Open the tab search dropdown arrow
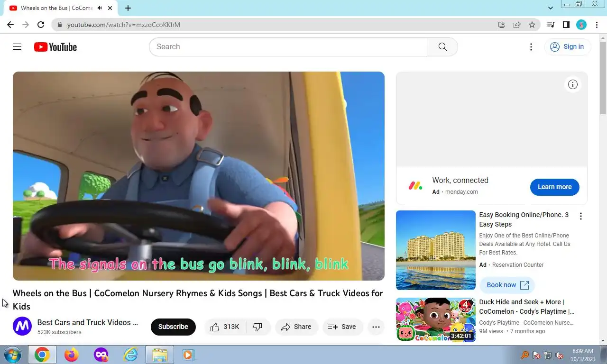This screenshot has width=607, height=364. [x=551, y=8]
